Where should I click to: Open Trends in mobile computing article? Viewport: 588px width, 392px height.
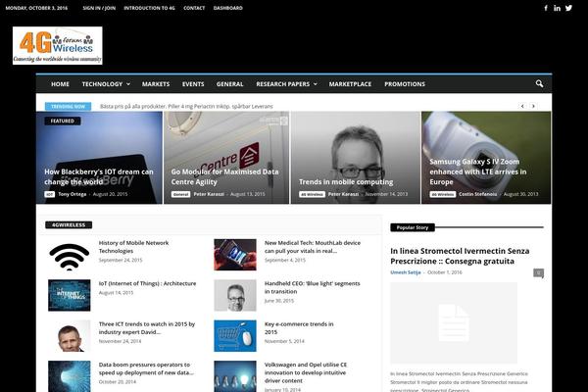(x=346, y=182)
